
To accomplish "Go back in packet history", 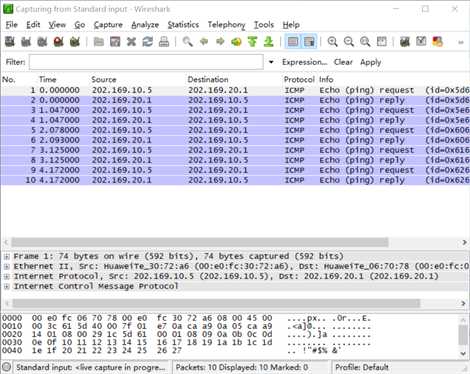I will pos(204,42).
